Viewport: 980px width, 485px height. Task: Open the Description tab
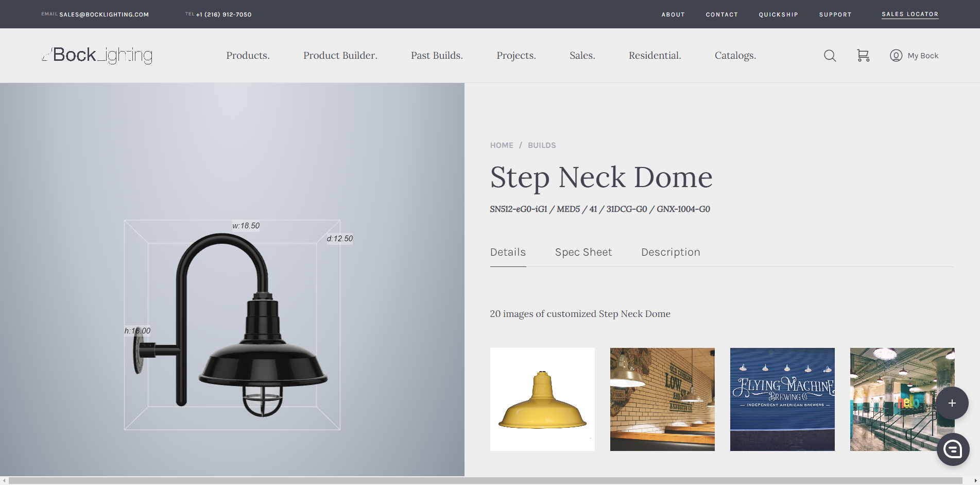pos(670,252)
